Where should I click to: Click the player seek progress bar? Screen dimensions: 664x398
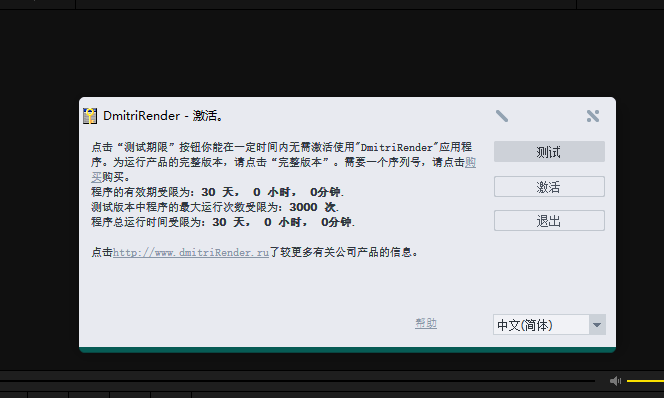point(297,381)
